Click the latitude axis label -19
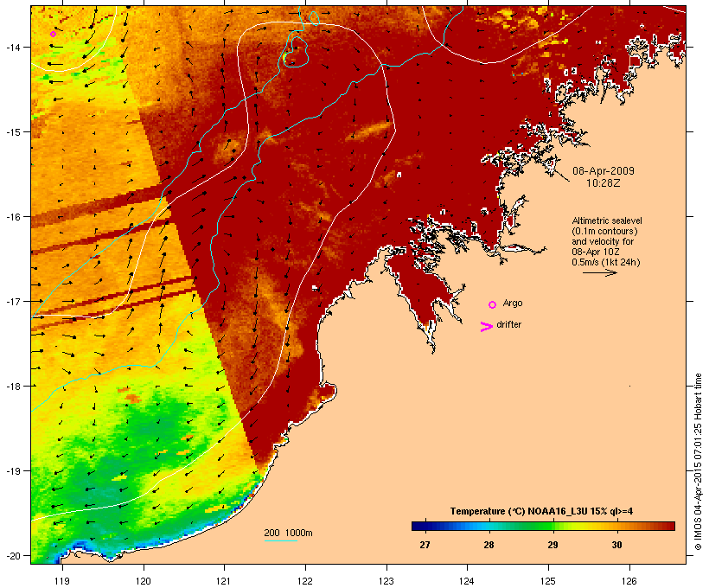 (12, 470)
